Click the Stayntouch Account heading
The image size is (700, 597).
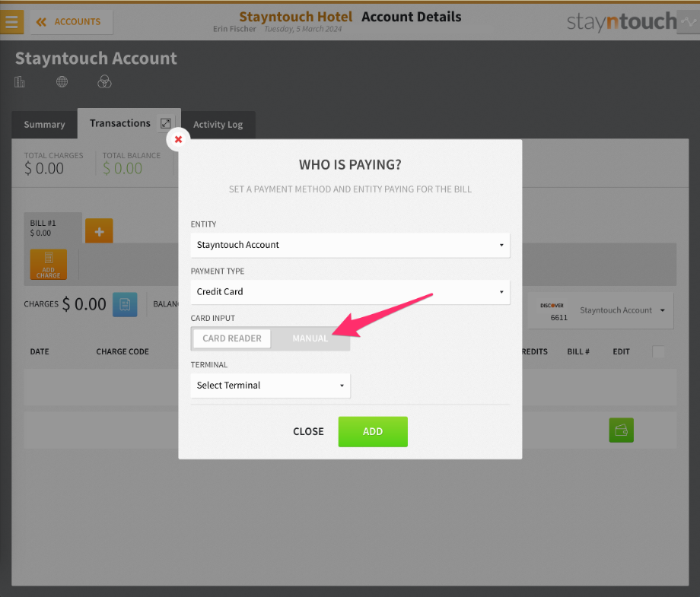(x=96, y=59)
